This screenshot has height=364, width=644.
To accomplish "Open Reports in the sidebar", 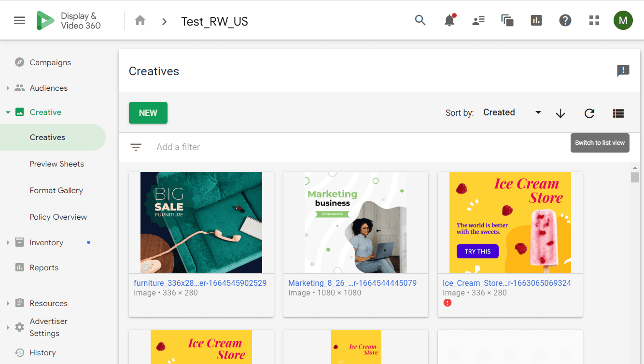I will 44,267.
